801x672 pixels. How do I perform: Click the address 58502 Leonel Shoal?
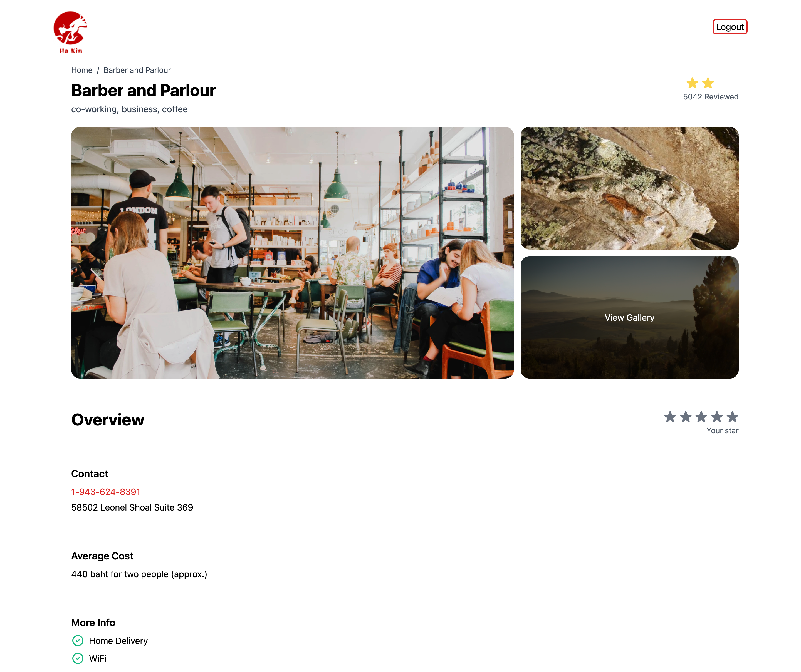(x=132, y=507)
